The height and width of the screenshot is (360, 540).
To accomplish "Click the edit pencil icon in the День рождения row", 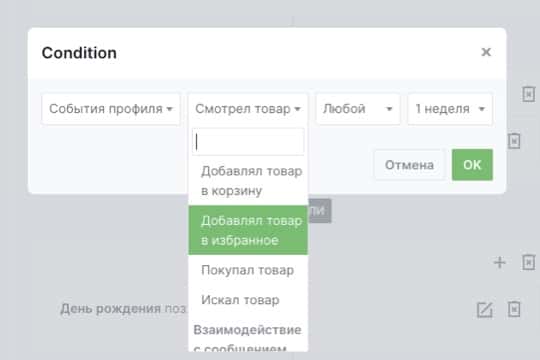I will pyautogui.click(x=485, y=309).
